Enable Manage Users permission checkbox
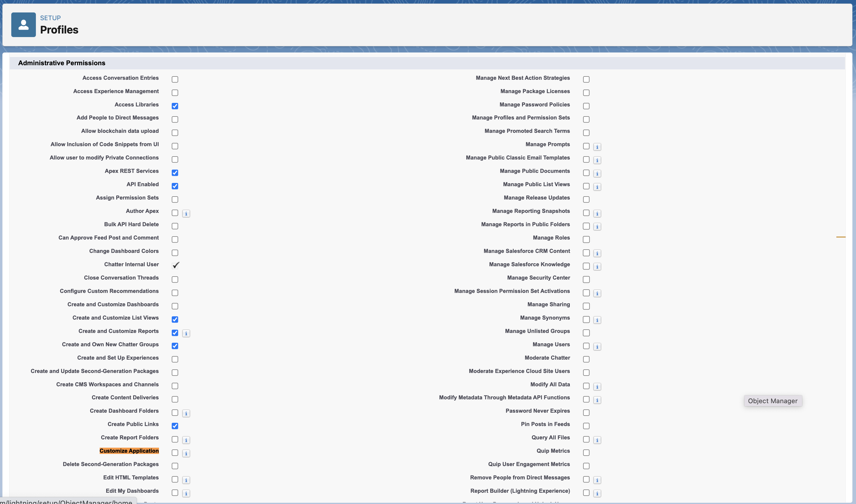The image size is (856, 504). [586, 346]
